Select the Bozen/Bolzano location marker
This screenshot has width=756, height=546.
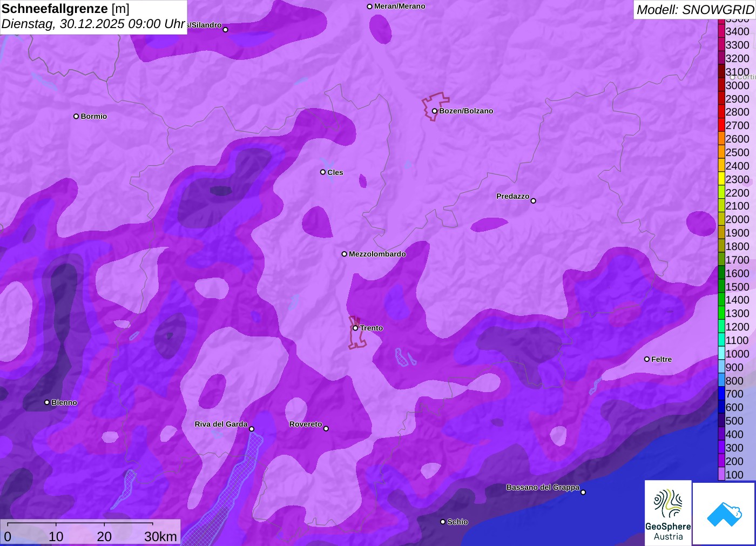(434, 111)
